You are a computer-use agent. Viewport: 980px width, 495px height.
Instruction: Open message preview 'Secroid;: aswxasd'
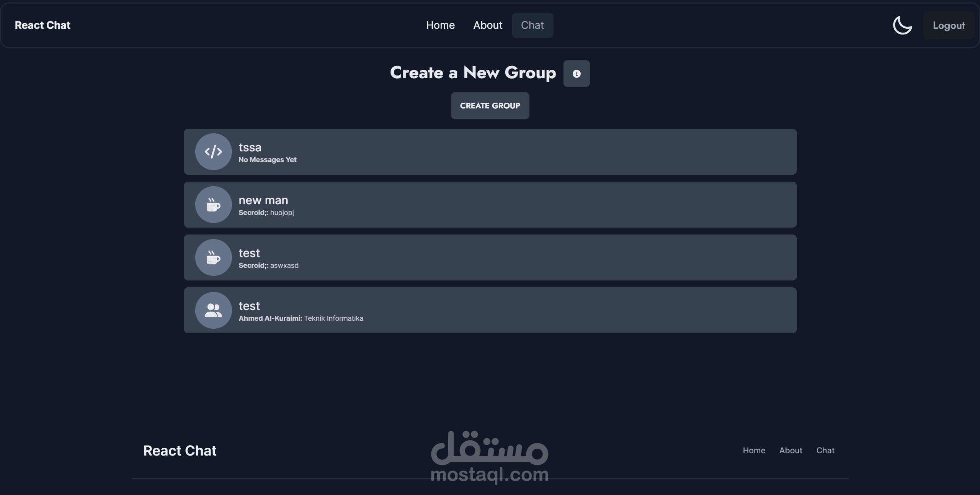pyautogui.click(x=268, y=266)
